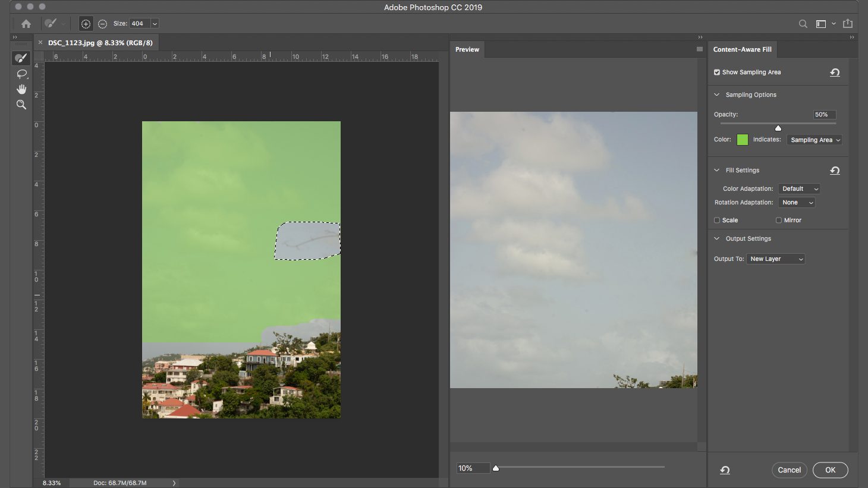This screenshot has height=488, width=868.
Task: Select the Content-Aware Fill tab
Action: [743, 49]
